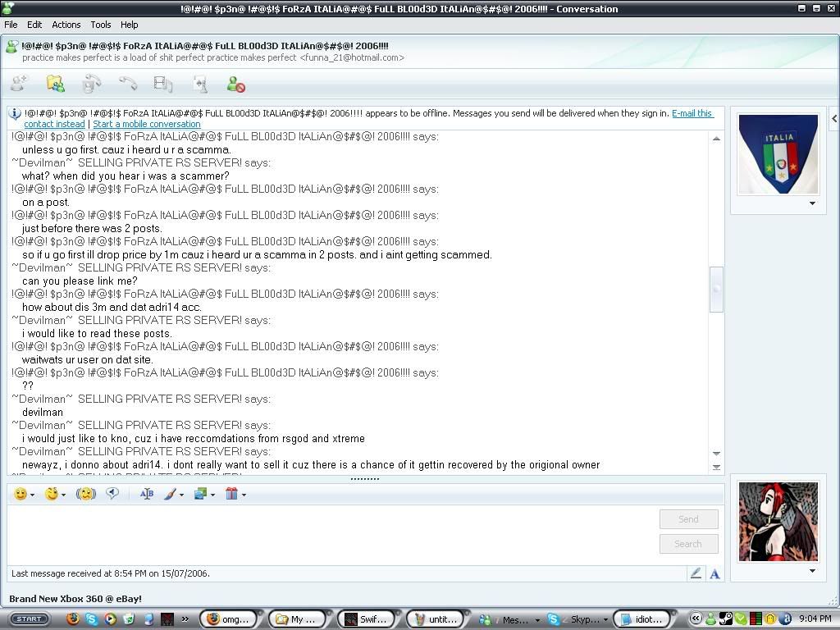This screenshot has height=630, width=840.
Task: Click the conversation scrollbar thumb
Action: pos(716,289)
